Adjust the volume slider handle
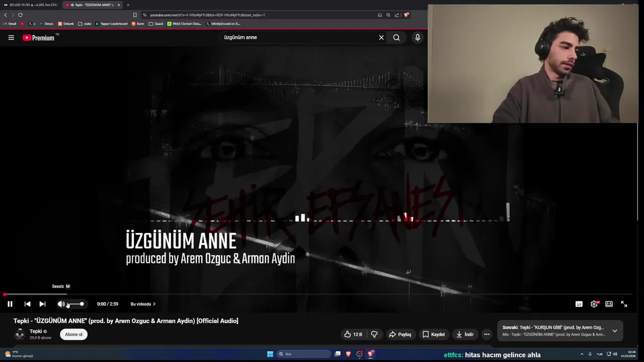 (x=82, y=304)
